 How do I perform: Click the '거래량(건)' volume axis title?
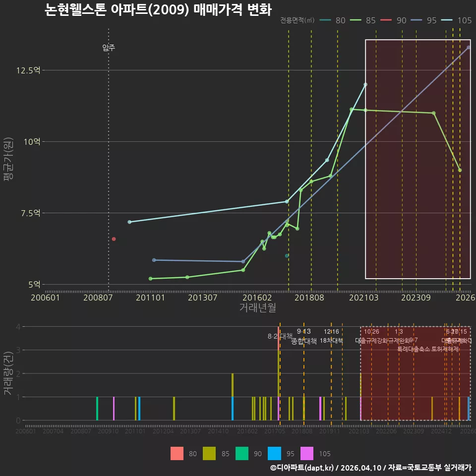tap(8, 373)
